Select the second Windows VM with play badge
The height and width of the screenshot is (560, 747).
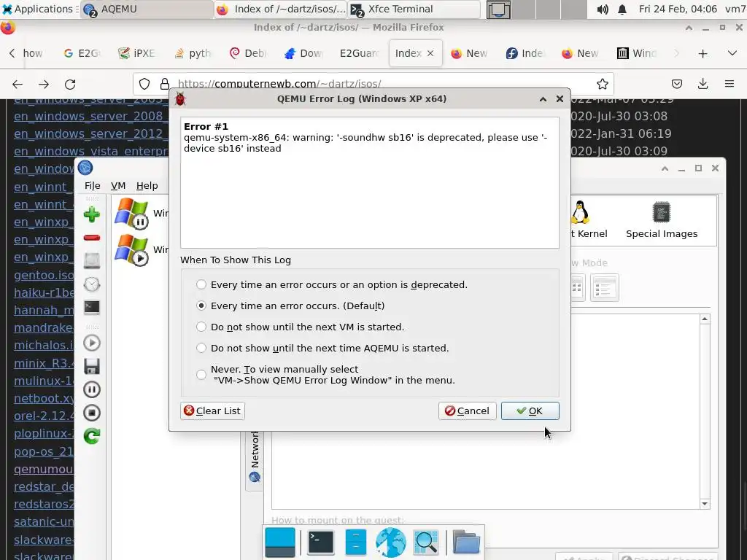point(141,249)
